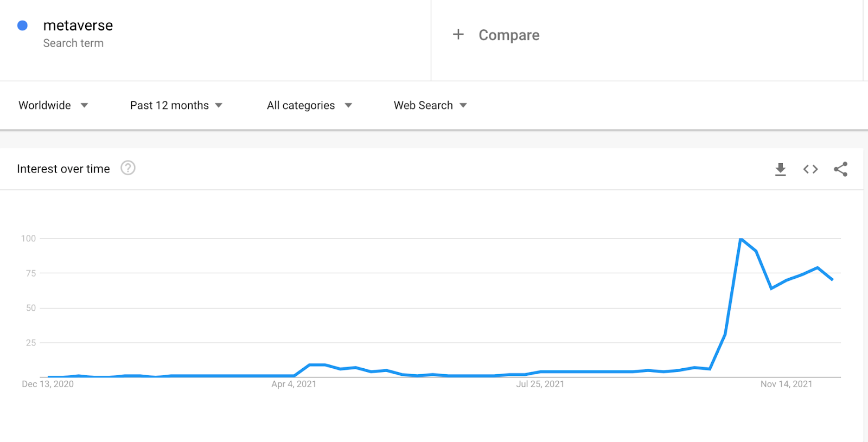The height and width of the screenshot is (442, 868).
Task: Add a Compare term
Action: (x=509, y=35)
